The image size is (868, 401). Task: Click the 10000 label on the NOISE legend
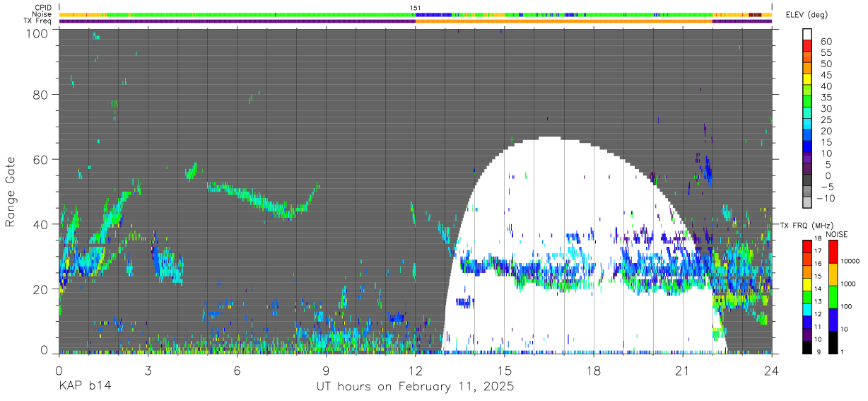click(x=849, y=261)
